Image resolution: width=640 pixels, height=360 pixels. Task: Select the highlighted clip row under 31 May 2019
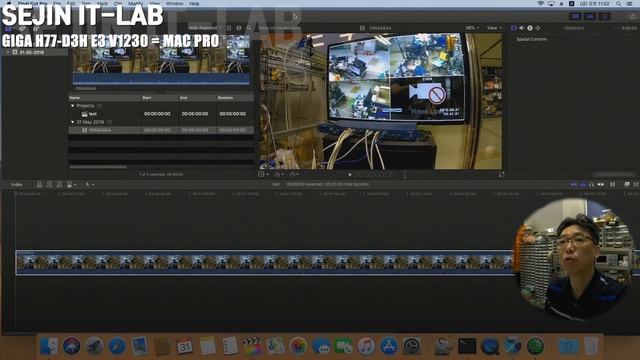tap(161, 130)
